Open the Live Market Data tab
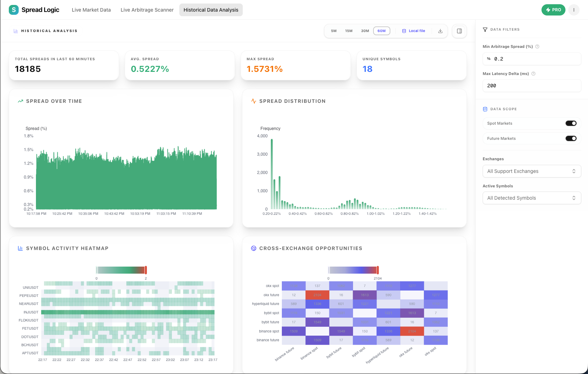The width and height of the screenshot is (588, 374). [x=91, y=10]
